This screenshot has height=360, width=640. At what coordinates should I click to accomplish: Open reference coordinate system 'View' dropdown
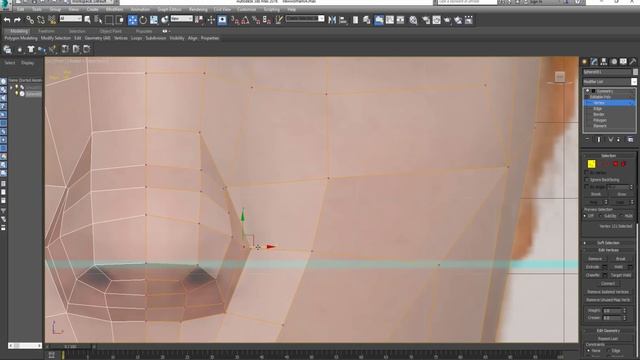click(182, 19)
